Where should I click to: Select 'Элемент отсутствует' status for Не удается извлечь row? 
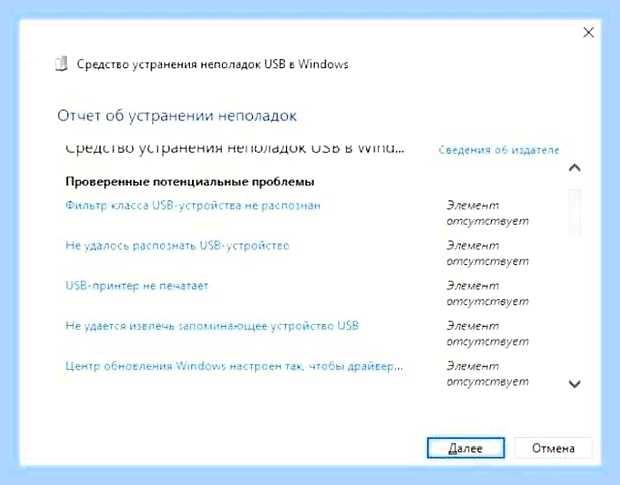(x=488, y=334)
